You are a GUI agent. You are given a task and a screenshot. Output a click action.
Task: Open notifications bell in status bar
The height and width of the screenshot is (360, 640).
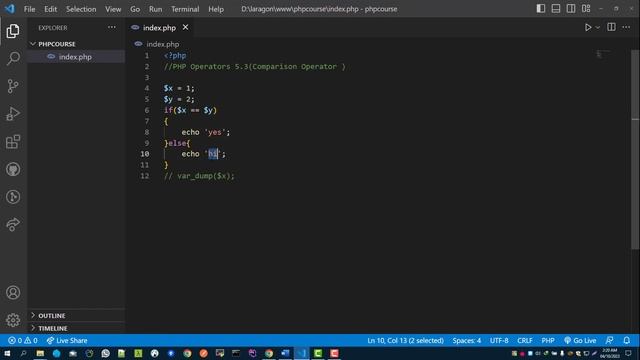click(x=627, y=340)
